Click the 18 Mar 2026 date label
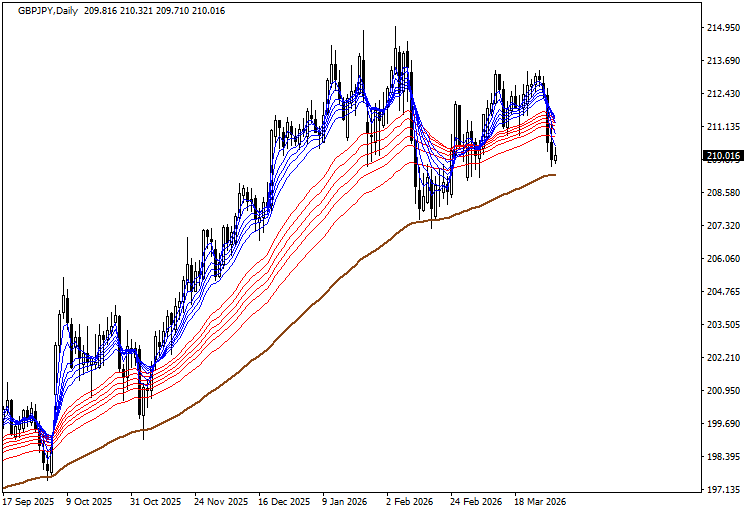 pos(540,502)
